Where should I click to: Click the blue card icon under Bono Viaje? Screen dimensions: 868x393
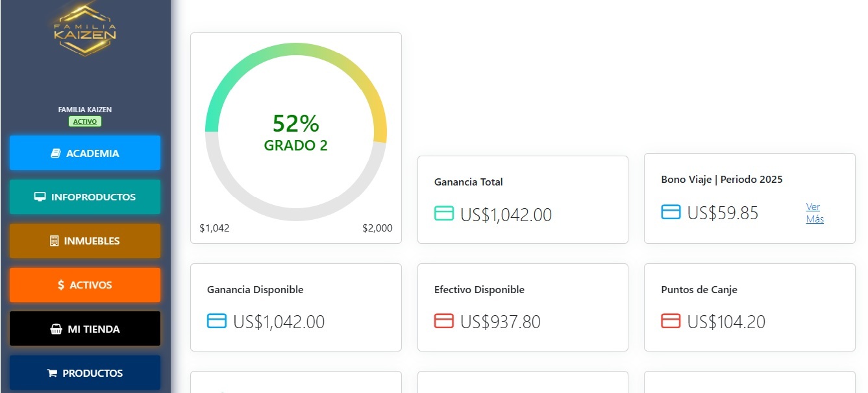pyautogui.click(x=671, y=212)
